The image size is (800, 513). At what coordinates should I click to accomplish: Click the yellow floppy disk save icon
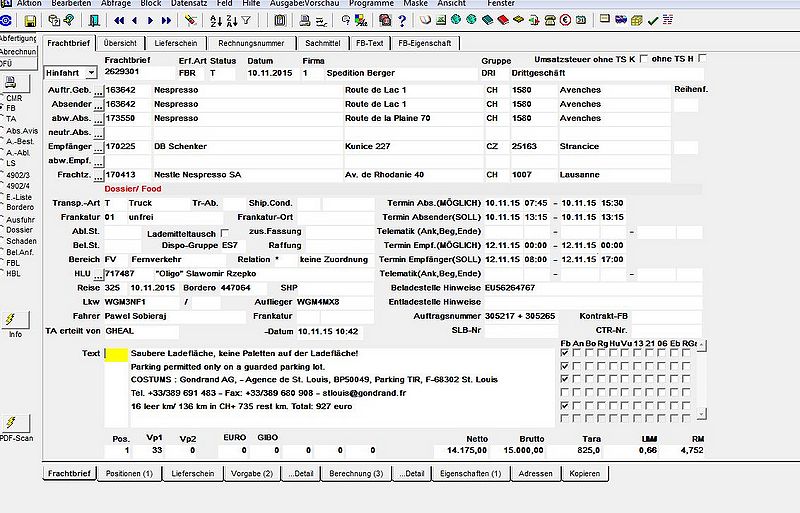(x=30, y=21)
